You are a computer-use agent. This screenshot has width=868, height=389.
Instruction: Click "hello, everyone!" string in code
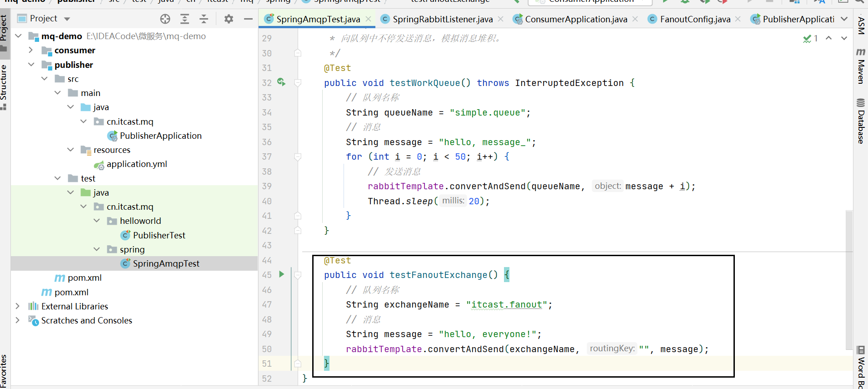488,334
